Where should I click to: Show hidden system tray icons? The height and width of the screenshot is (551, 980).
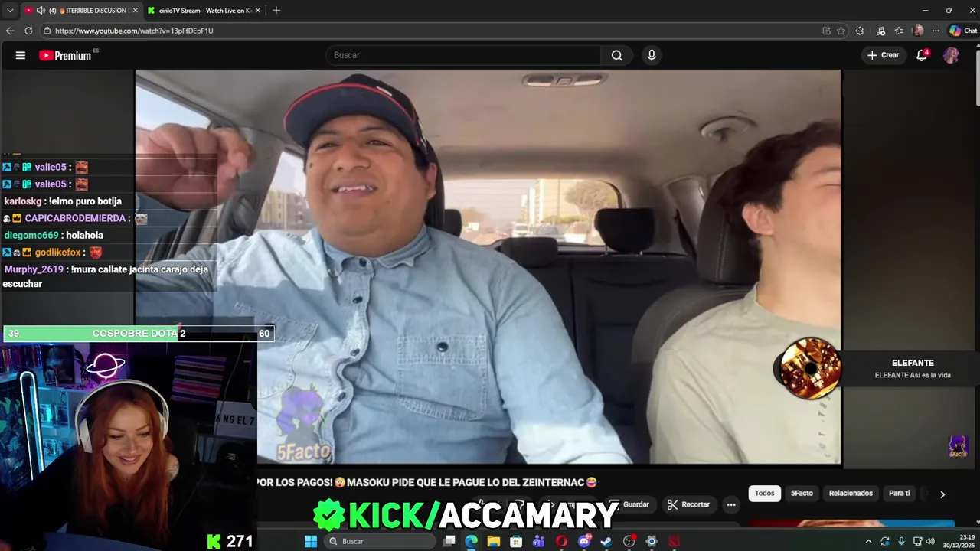tap(868, 541)
